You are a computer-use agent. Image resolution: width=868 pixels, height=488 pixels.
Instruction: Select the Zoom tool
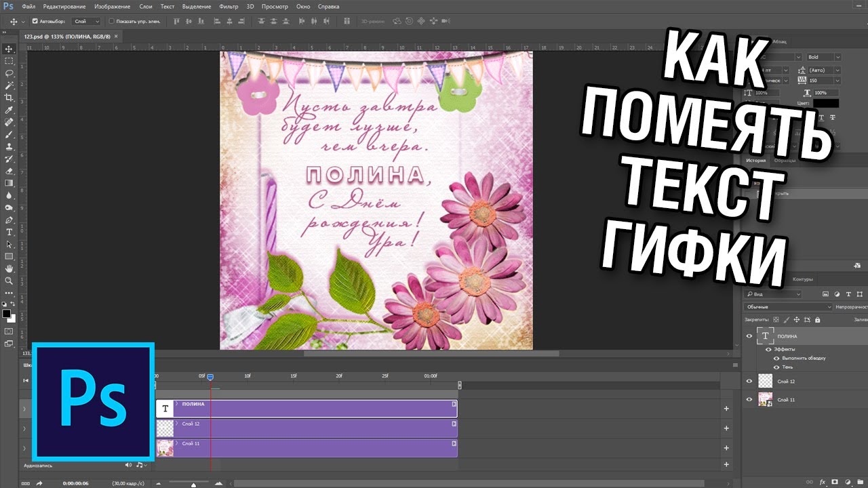(9, 281)
